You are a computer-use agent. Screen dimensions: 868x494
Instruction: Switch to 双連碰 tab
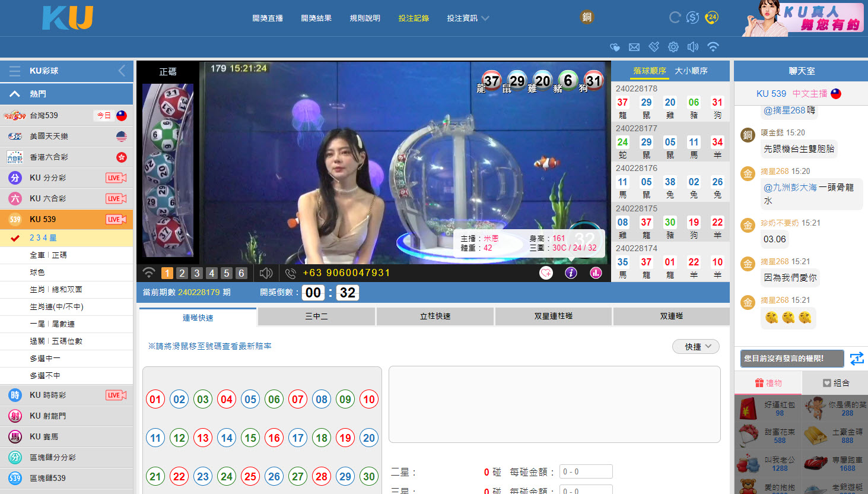click(x=672, y=316)
